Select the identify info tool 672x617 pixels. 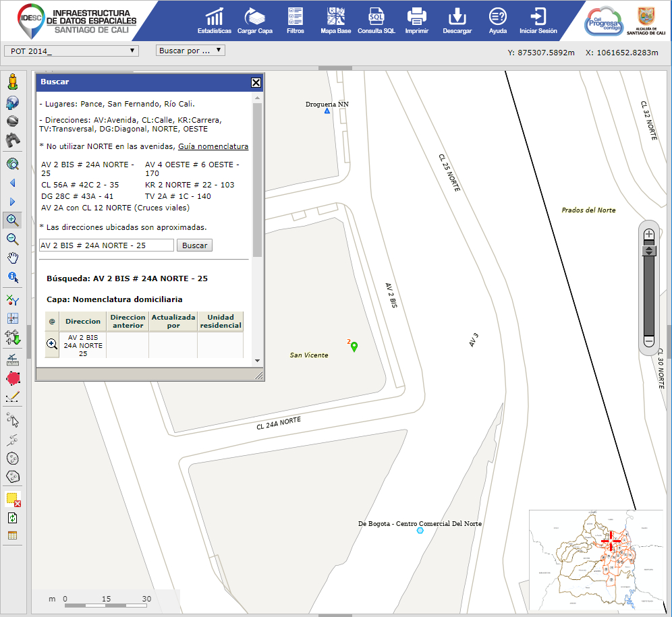point(12,276)
